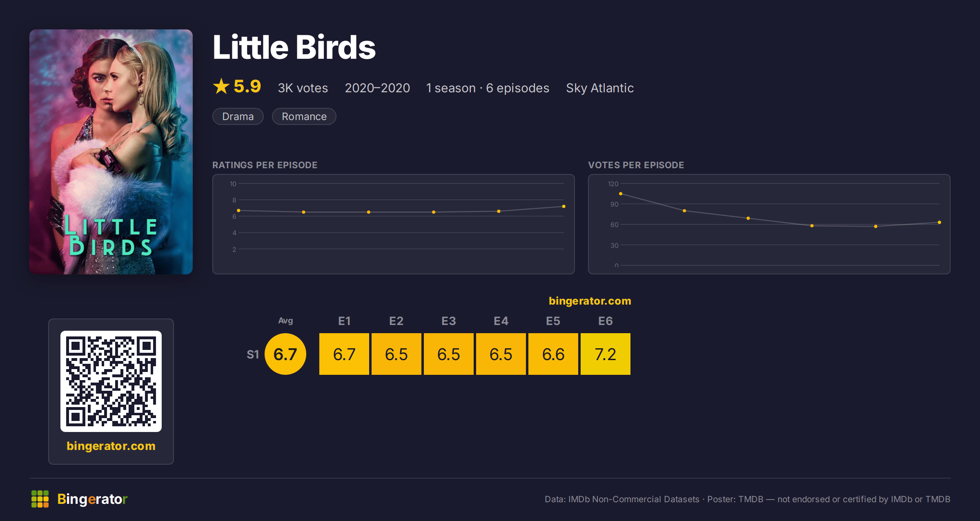This screenshot has width=980, height=521.
Task: Select the E6 rating tile 7.2
Action: tap(606, 354)
